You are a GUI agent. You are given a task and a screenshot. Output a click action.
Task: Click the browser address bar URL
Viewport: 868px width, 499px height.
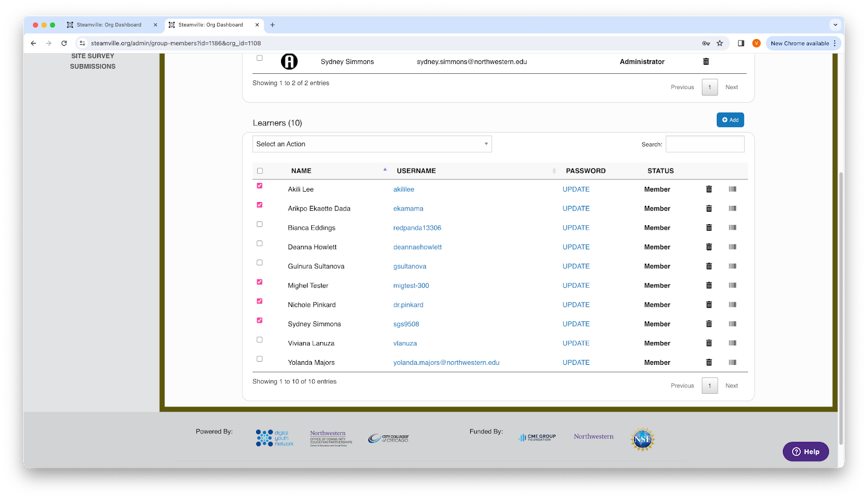(x=176, y=43)
